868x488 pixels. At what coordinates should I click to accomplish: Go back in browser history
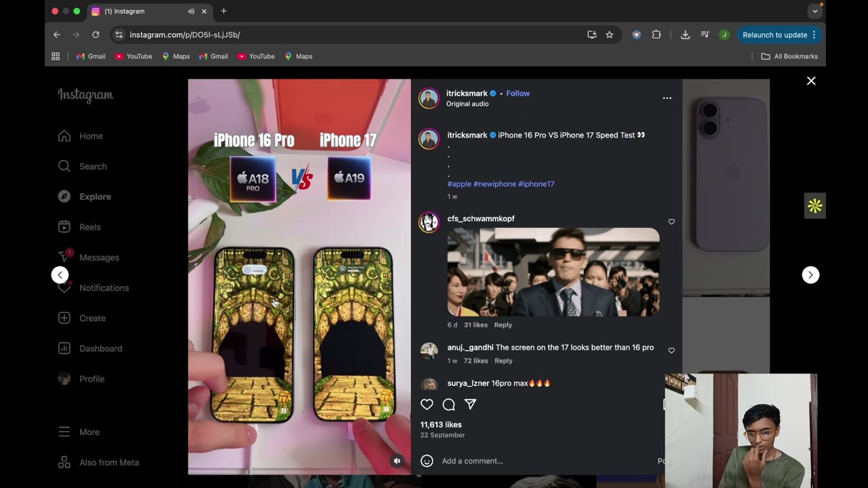pos(57,35)
